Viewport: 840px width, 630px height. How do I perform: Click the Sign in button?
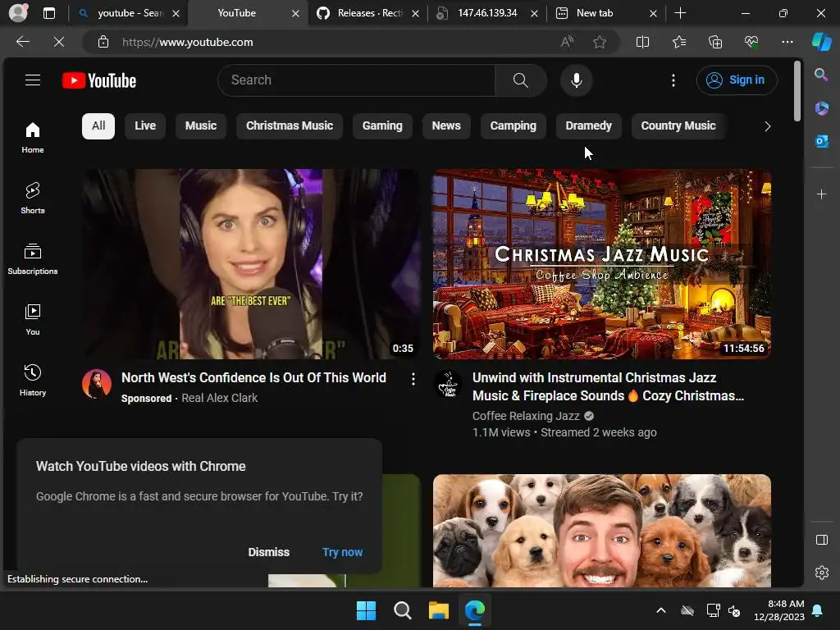[x=737, y=80]
